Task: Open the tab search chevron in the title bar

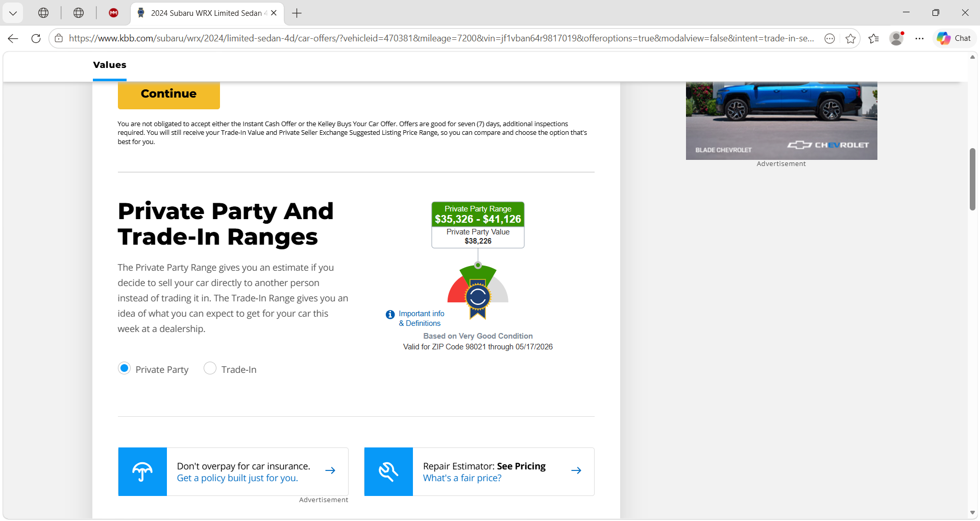Action: pos(13,13)
